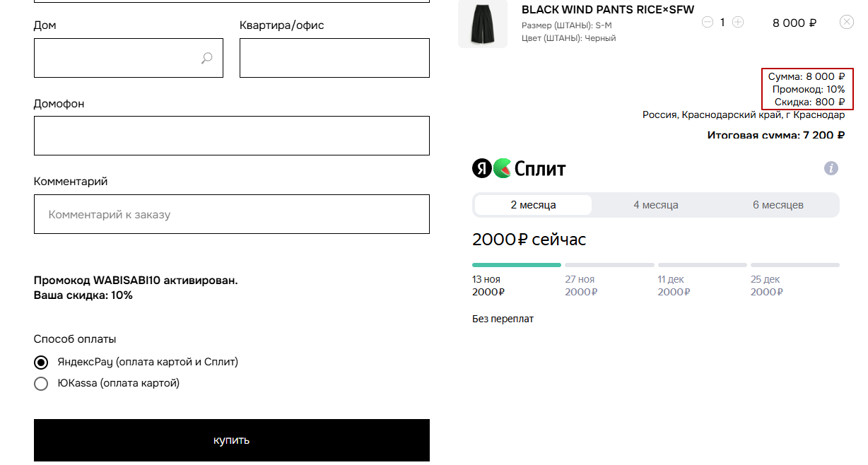
Task: Open the black pants product thumbnail
Action: pyautogui.click(x=483, y=24)
